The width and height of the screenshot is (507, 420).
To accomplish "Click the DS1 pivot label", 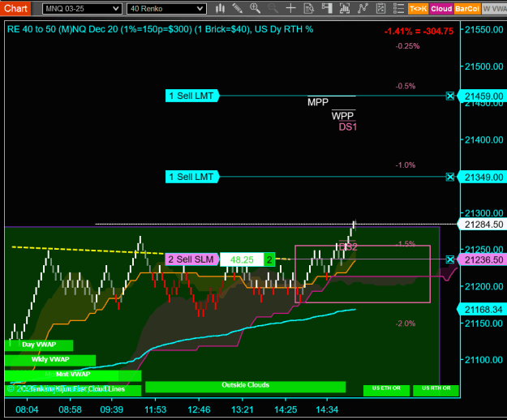I will click(347, 127).
